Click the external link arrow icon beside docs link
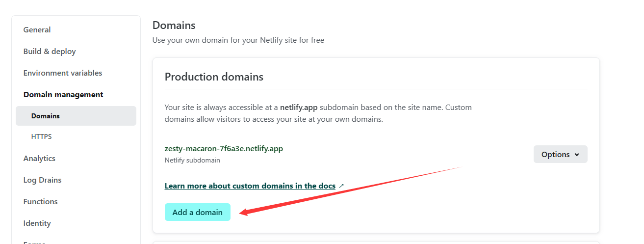Screen dimensions: 644x244 click(341, 186)
